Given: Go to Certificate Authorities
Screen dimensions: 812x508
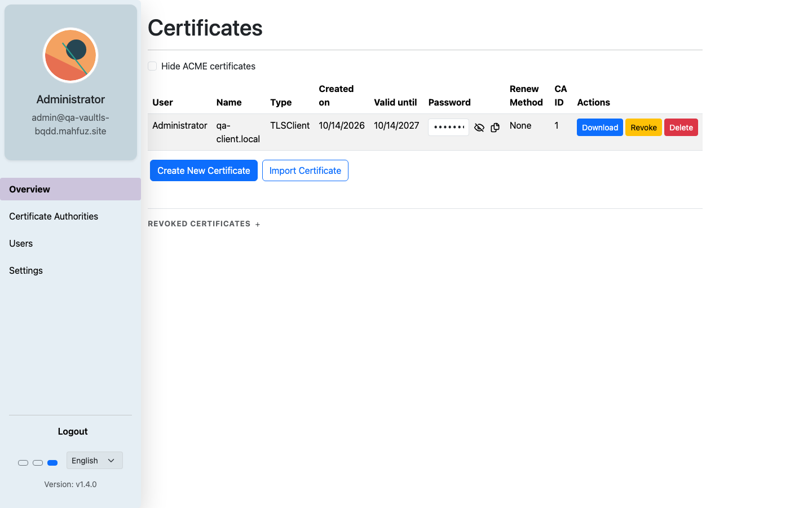Looking at the screenshot, I should point(70,216).
